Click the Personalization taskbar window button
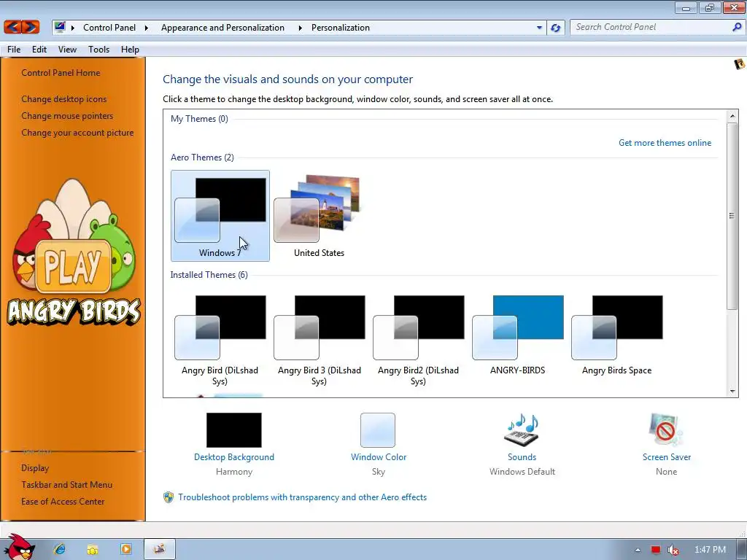The width and height of the screenshot is (747, 560). 160,549
